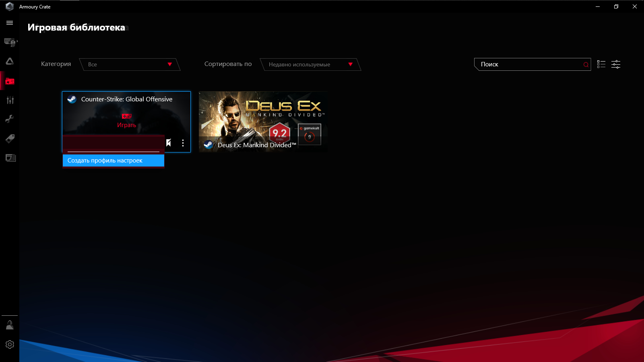The image size is (644, 362).
Task: Click the Сортировать по label
Action: click(228, 64)
